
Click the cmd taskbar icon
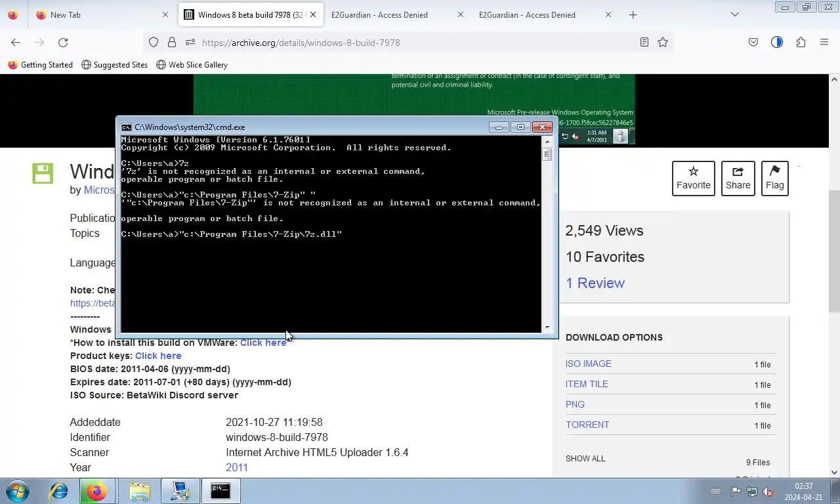point(220,491)
